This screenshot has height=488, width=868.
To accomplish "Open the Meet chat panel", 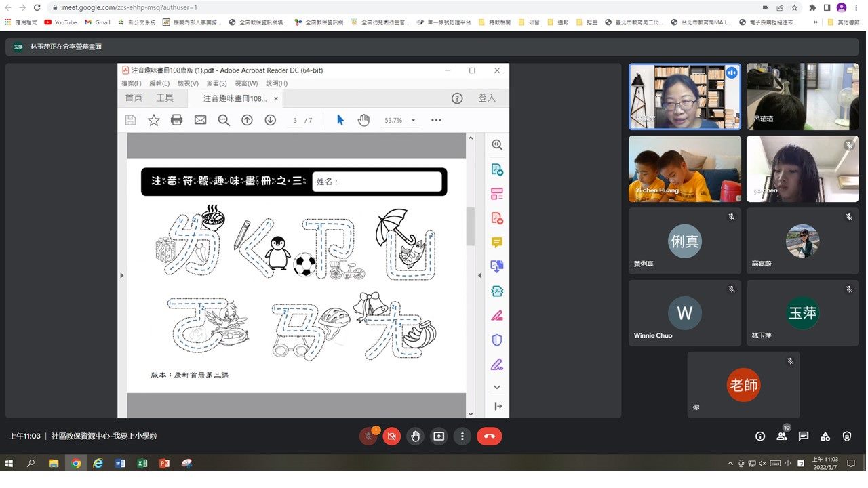I will pos(804,436).
